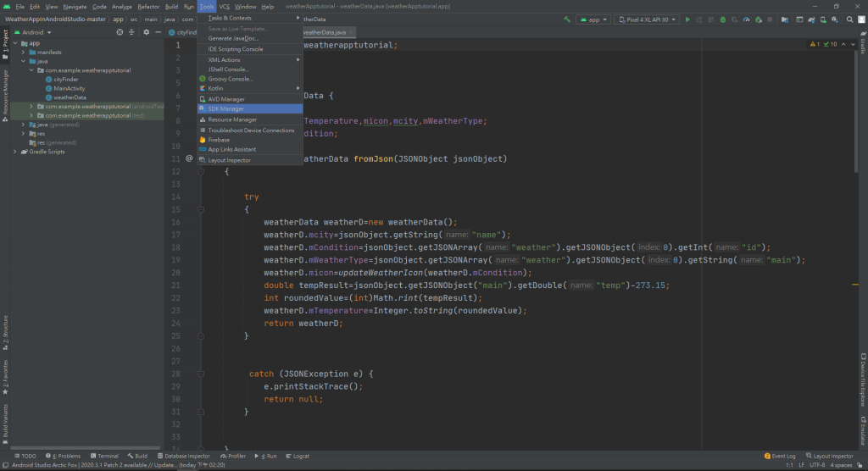Click Attach Debugger to Android Process icon
Screen dimensions: 868x471
pos(759,19)
